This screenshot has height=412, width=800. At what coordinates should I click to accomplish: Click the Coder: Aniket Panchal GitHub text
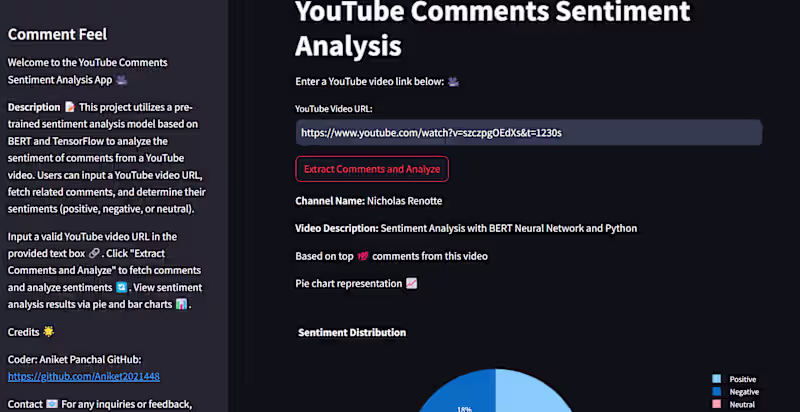click(74, 360)
